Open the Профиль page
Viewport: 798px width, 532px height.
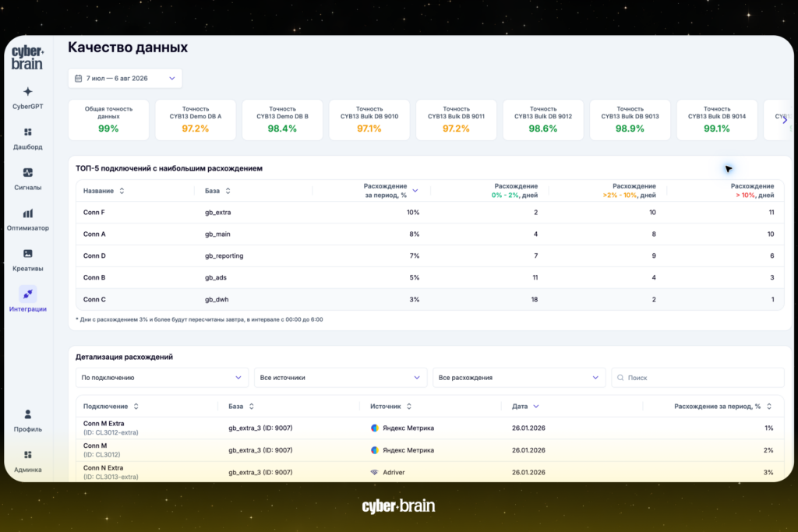(x=27, y=421)
